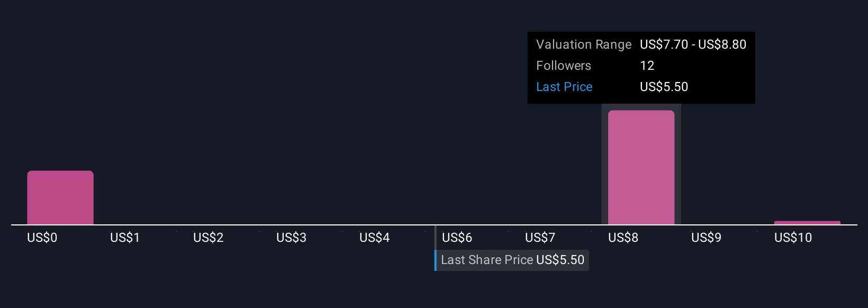Click the Last Price link in tooltip
Image resolution: width=868 pixels, height=308 pixels.
(x=564, y=87)
